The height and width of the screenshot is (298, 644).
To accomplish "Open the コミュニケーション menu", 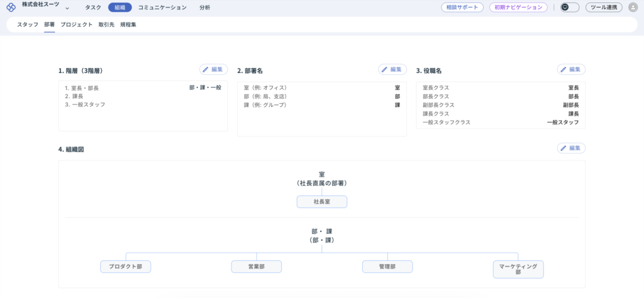I will tap(162, 8).
